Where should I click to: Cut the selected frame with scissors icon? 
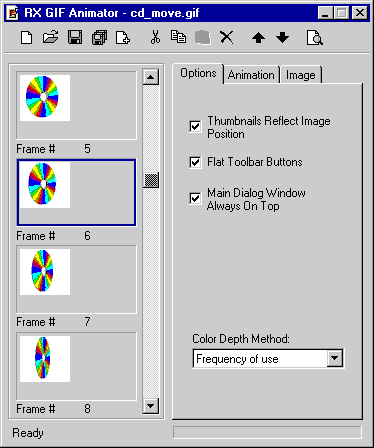click(155, 37)
